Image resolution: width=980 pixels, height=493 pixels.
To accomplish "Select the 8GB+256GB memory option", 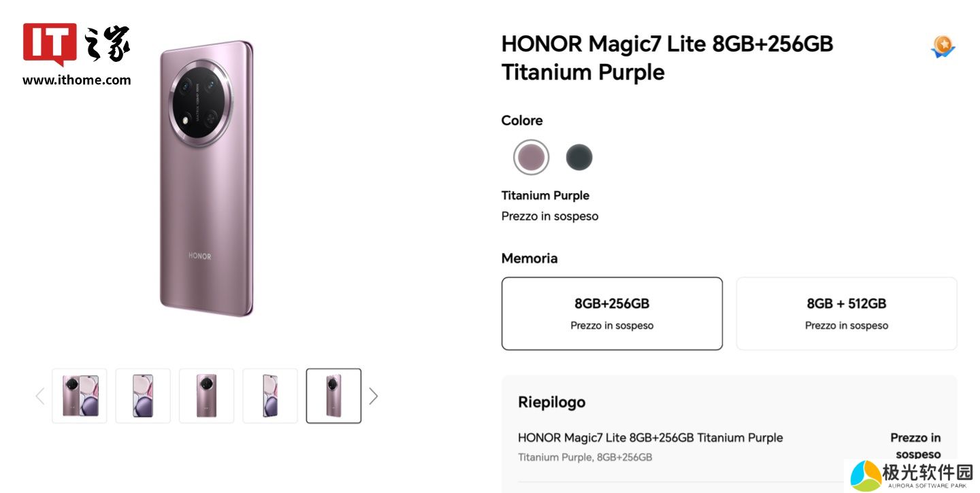I will point(612,313).
